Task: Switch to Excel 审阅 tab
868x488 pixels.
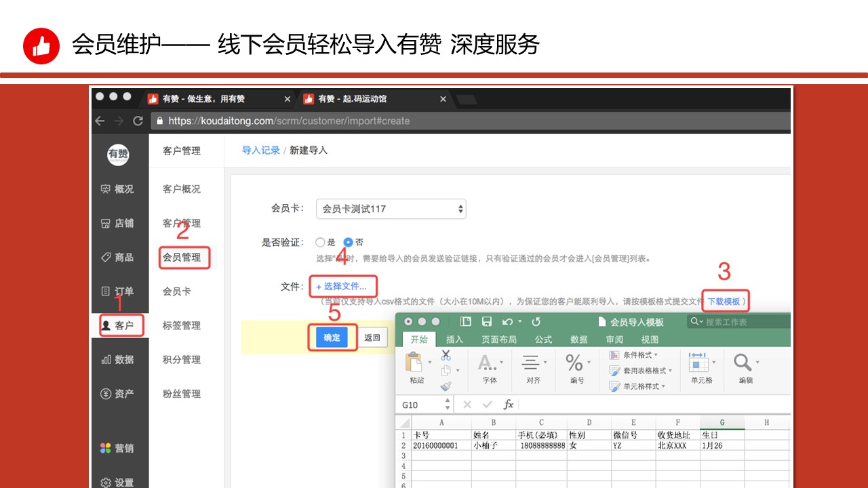Action: coord(614,340)
